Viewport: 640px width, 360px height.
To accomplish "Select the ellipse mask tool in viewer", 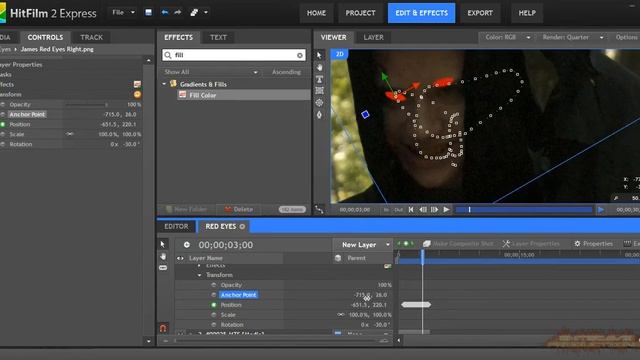I will point(320,102).
